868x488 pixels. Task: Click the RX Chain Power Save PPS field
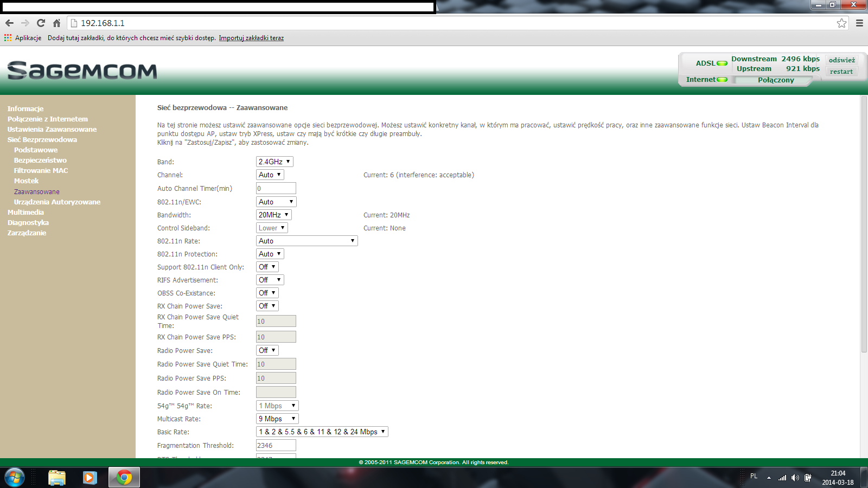click(276, 337)
